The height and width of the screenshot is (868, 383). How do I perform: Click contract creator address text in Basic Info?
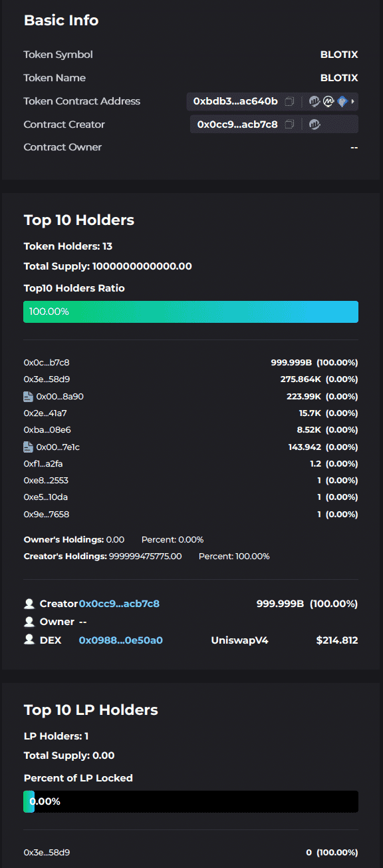[x=237, y=124]
